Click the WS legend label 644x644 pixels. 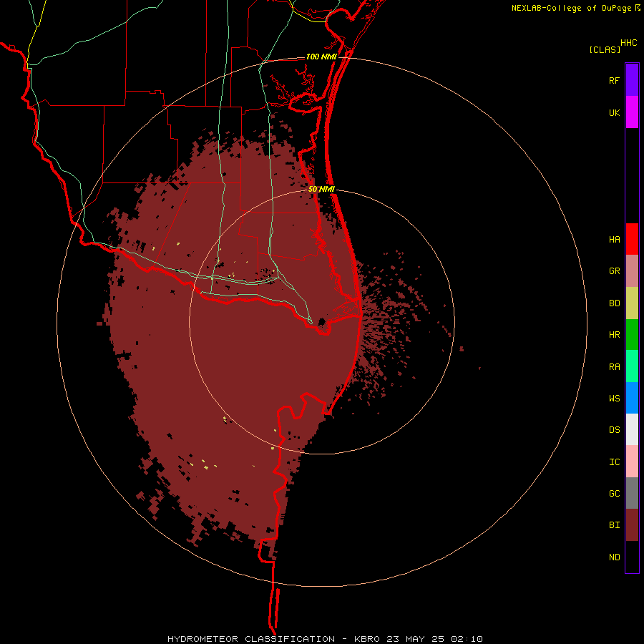click(614, 399)
